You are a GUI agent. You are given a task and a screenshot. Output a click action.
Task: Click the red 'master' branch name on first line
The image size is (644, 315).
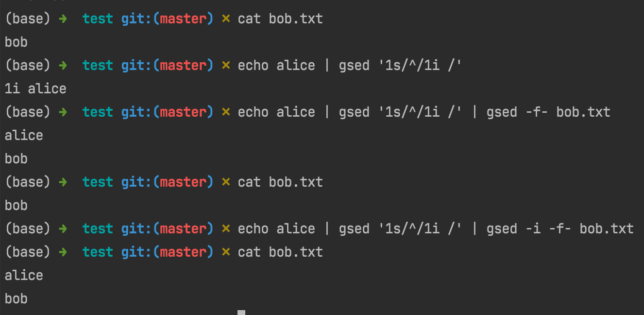click(x=184, y=19)
